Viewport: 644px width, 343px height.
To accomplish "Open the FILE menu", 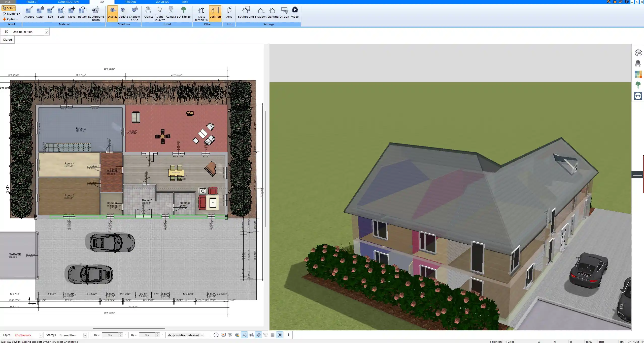I will (8, 2).
